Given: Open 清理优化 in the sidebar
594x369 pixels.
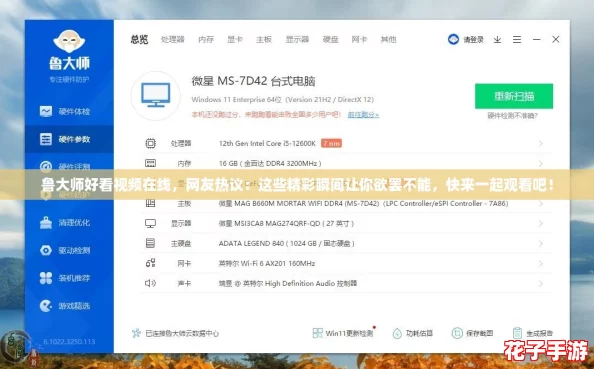Looking at the screenshot, I should tap(65, 222).
